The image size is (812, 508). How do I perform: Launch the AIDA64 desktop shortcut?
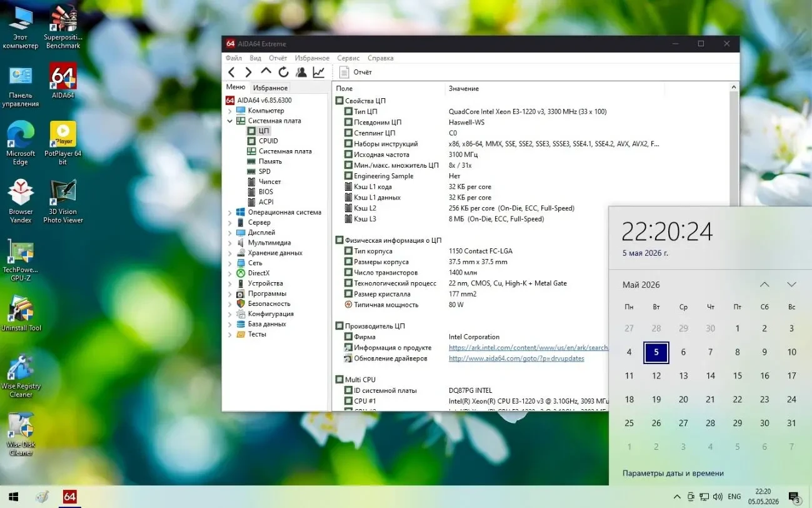[63, 81]
